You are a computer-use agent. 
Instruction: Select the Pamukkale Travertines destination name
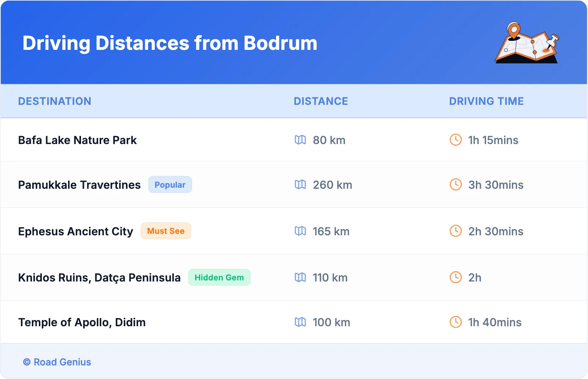(80, 185)
